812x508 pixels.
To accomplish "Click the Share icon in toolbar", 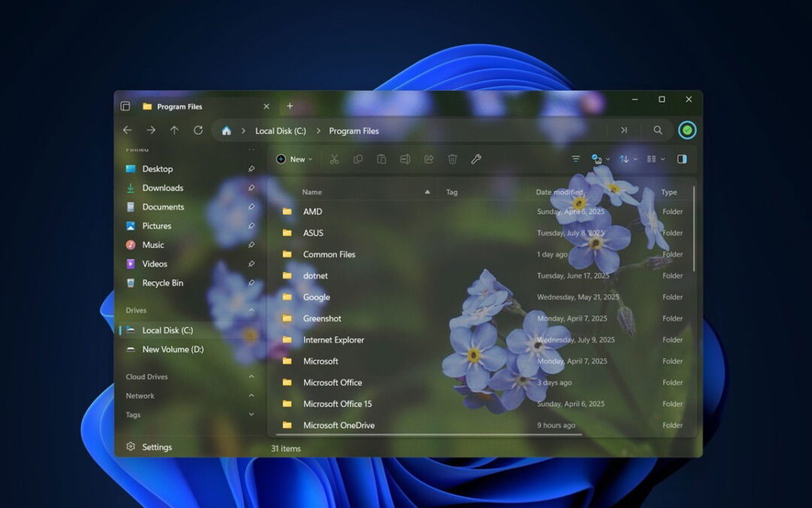I will pos(429,160).
